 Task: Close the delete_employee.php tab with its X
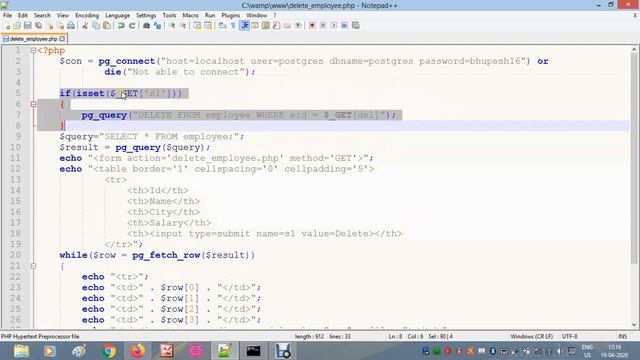tap(62, 39)
